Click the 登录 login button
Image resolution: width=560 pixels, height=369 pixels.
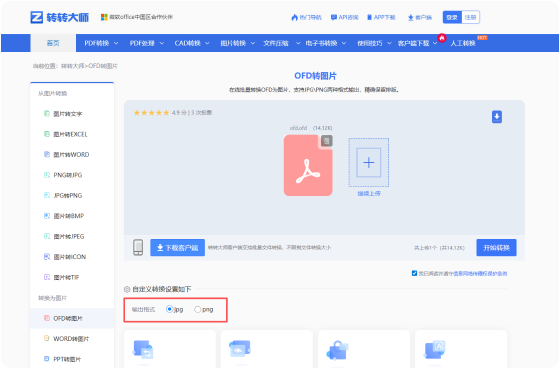pyautogui.click(x=452, y=17)
